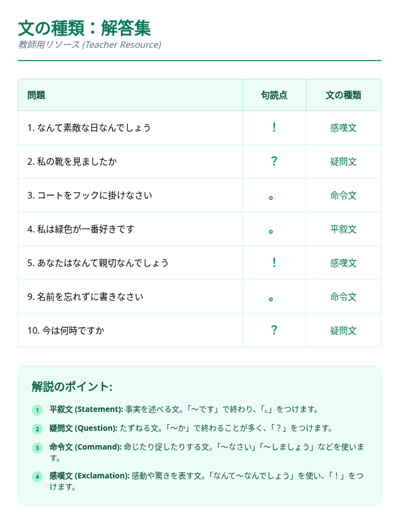399x532 pixels.
Task: Click 感嘆文 label in row 1
Action: (343, 128)
